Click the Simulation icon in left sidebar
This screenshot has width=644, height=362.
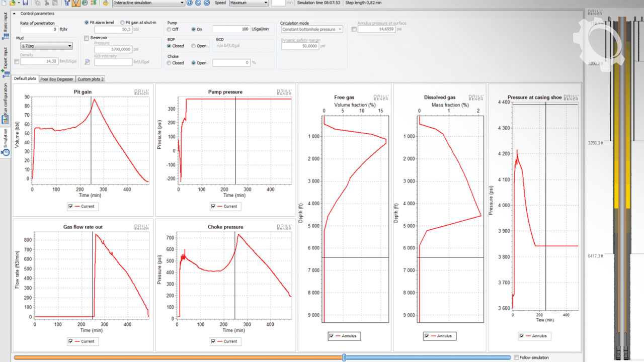point(6,152)
